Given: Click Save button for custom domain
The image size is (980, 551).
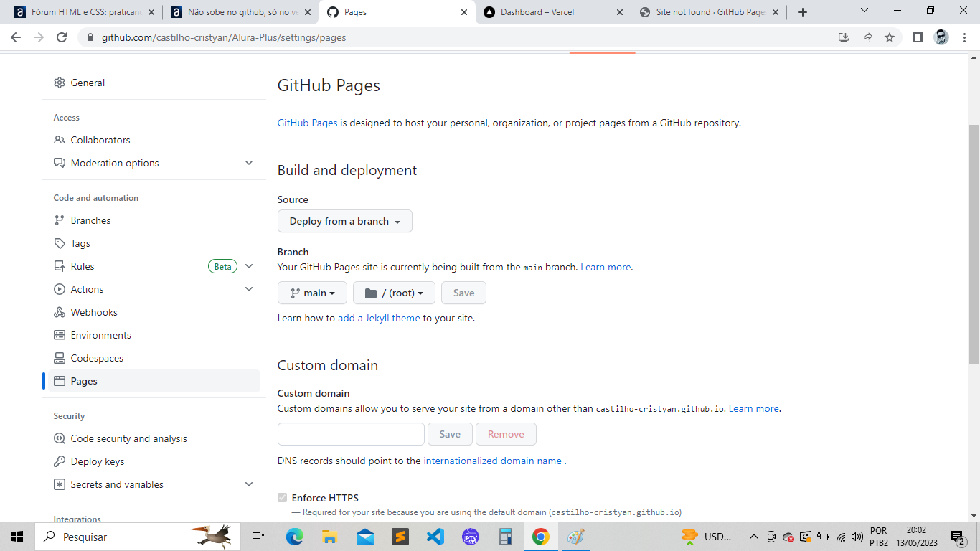Looking at the screenshot, I should click(450, 434).
